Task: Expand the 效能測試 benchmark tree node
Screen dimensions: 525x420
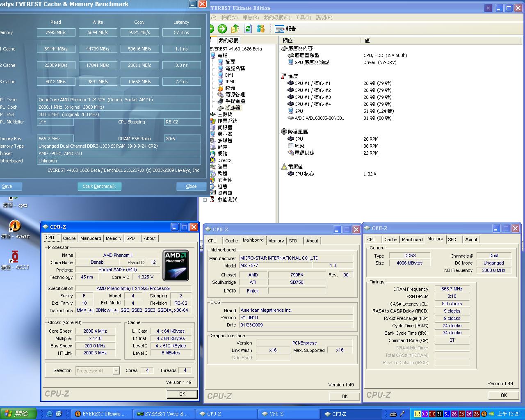Action: [x=205, y=200]
